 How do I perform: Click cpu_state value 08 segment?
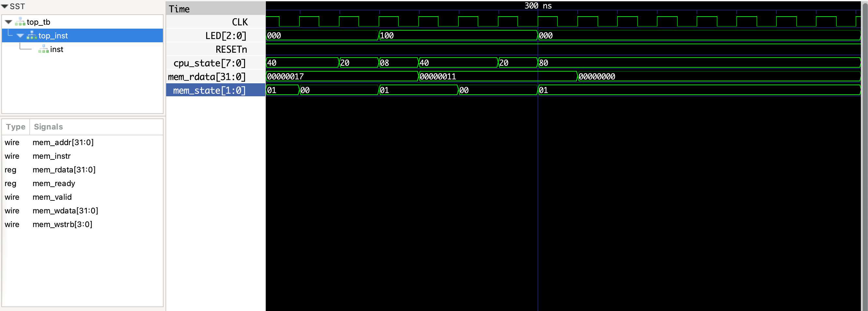coord(398,63)
